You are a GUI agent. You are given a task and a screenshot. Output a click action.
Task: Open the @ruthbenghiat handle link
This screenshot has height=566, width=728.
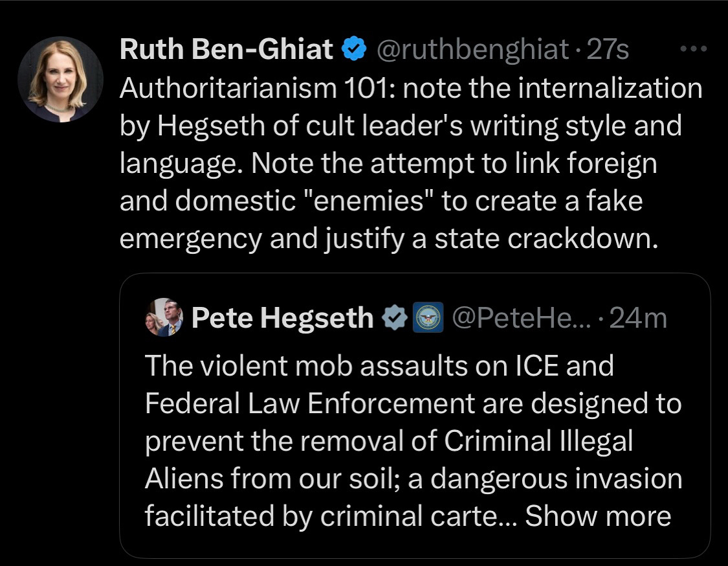point(471,50)
